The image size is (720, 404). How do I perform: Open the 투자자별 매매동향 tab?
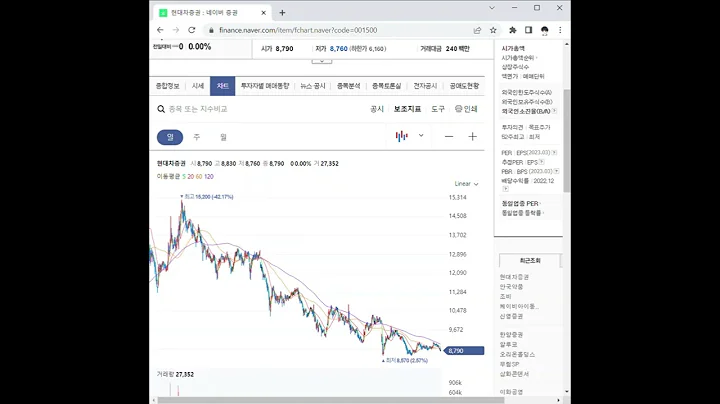(x=265, y=86)
